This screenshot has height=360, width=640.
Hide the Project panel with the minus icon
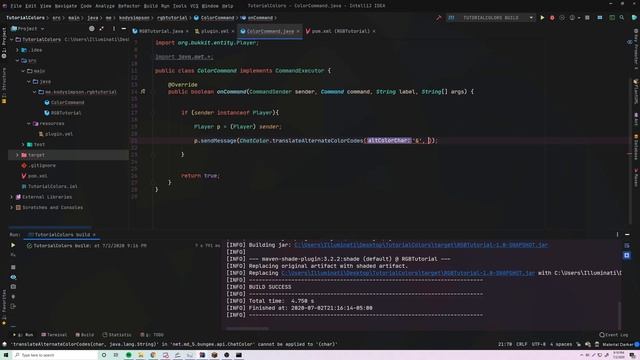point(124,29)
